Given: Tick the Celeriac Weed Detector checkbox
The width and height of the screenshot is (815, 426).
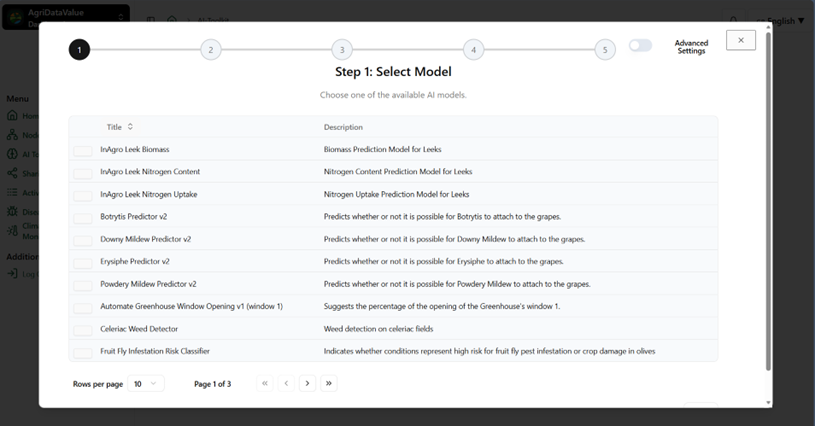Looking at the screenshot, I should tap(83, 330).
